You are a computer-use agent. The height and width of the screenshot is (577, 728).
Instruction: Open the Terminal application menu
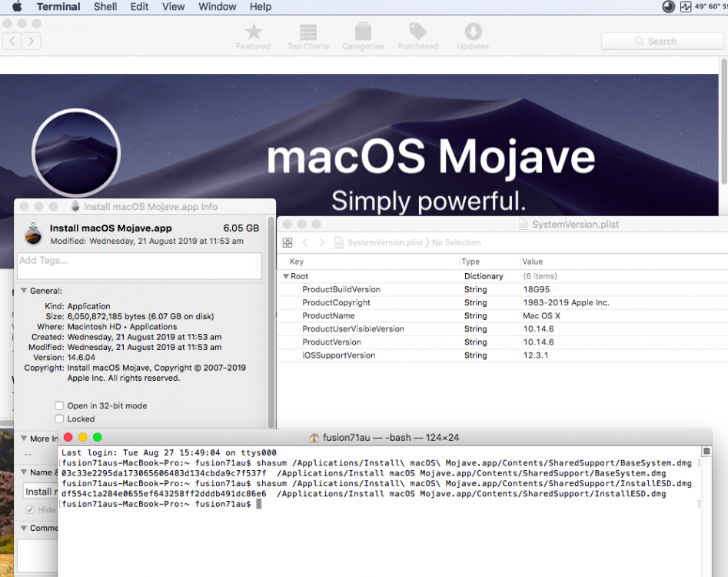click(58, 6)
